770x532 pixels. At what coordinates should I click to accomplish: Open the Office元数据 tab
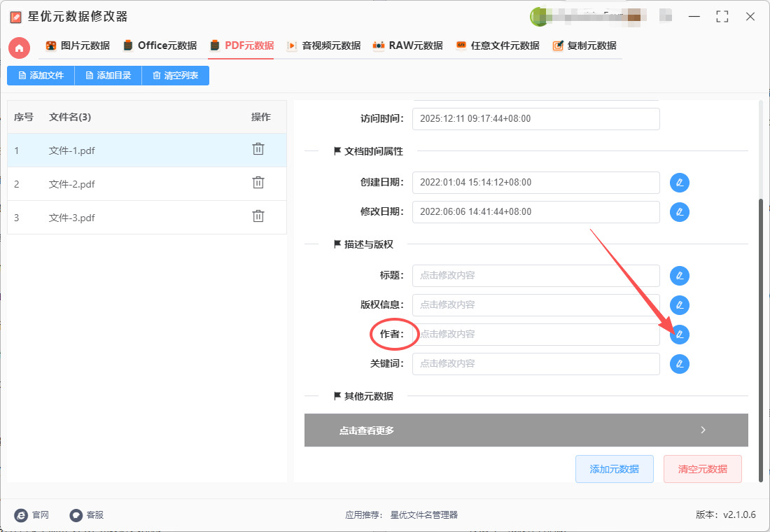160,45
